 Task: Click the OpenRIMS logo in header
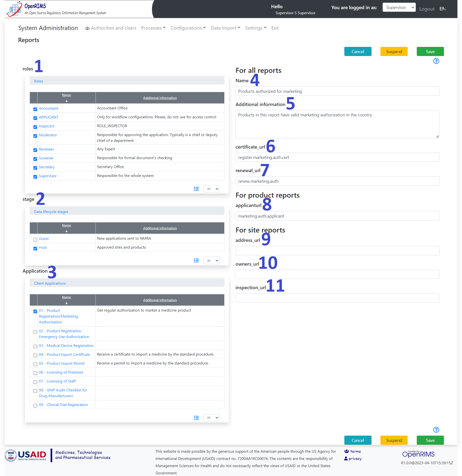[56, 9]
